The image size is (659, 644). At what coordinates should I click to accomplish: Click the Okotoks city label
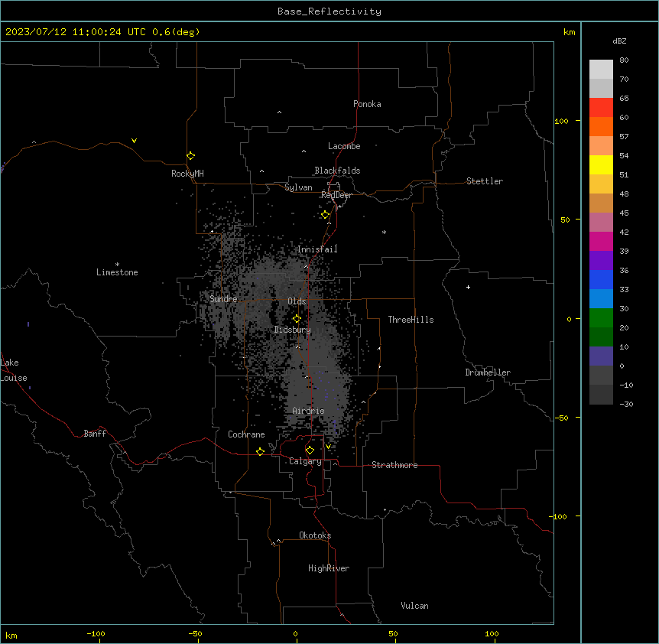pyautogui.click(x=315, y=535)
